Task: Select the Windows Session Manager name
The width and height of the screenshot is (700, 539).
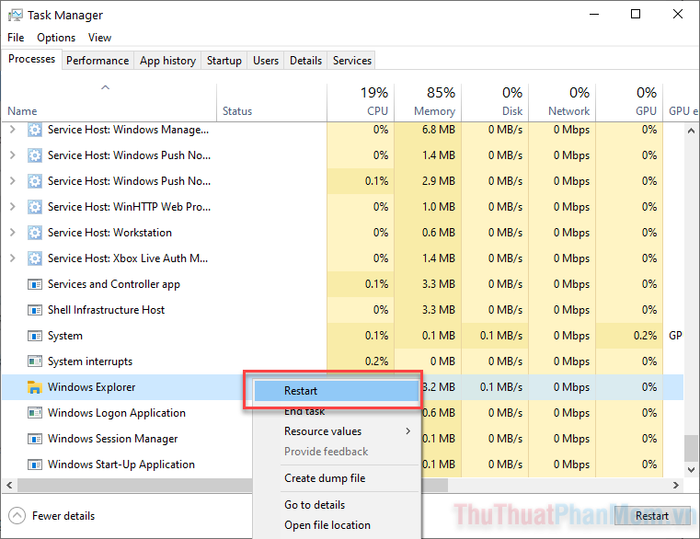Action: (x=112, y=439)
